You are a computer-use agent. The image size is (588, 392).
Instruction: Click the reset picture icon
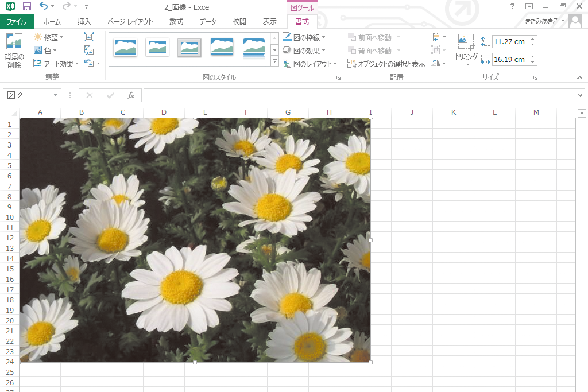point(89,63)
